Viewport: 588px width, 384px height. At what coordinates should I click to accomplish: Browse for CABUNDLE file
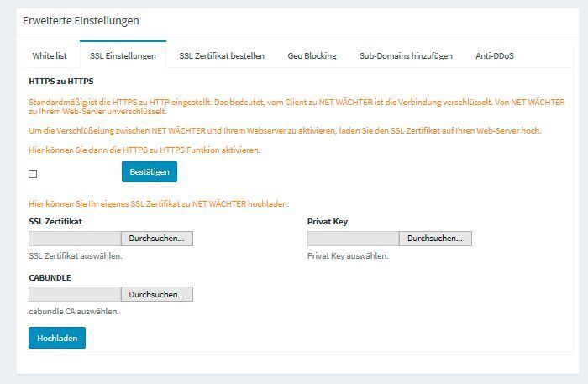(157, 294)
